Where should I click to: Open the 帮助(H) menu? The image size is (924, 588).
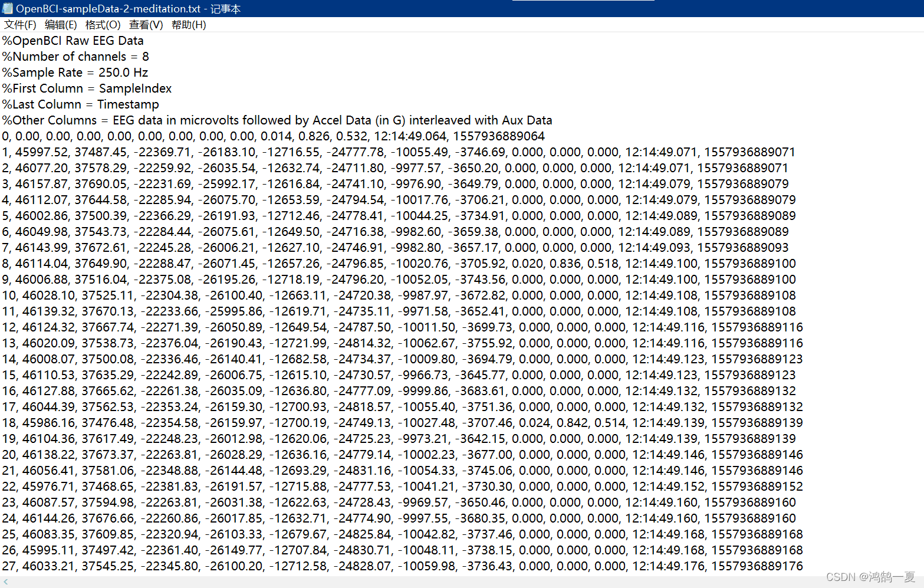pos(189,25)
